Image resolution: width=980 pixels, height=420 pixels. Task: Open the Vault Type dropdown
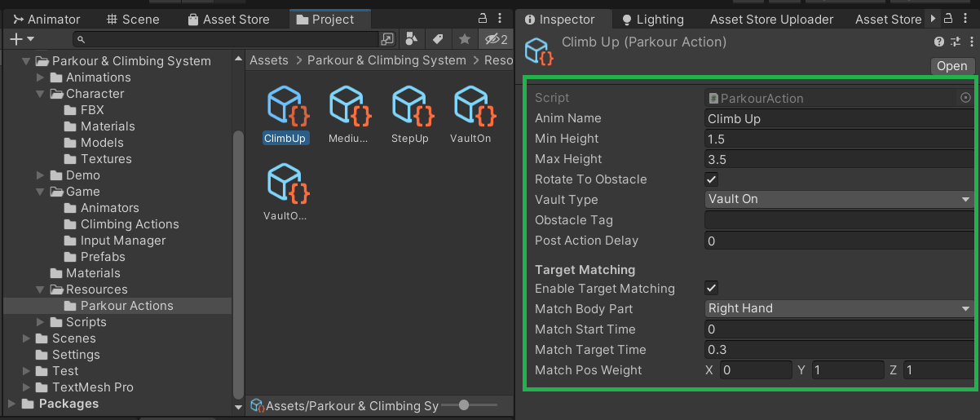pos(838,200)
